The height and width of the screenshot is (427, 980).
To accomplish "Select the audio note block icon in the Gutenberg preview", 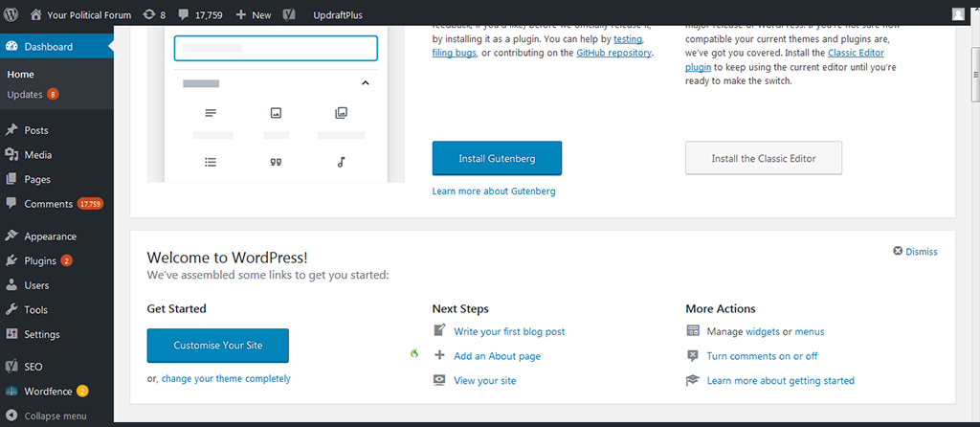I will click(341, 162).
